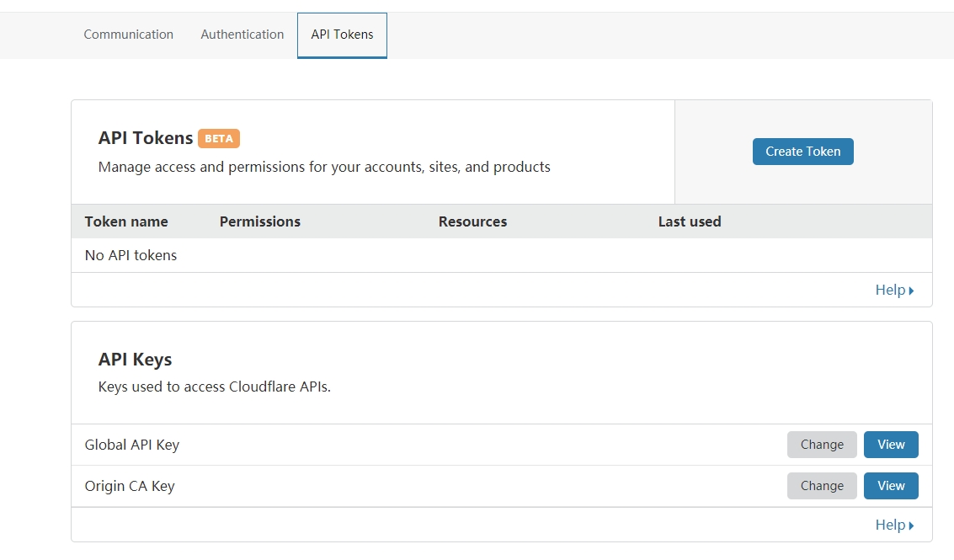954x560 pixels.
Task: Select the API Tokens tab
Action: 342,35
